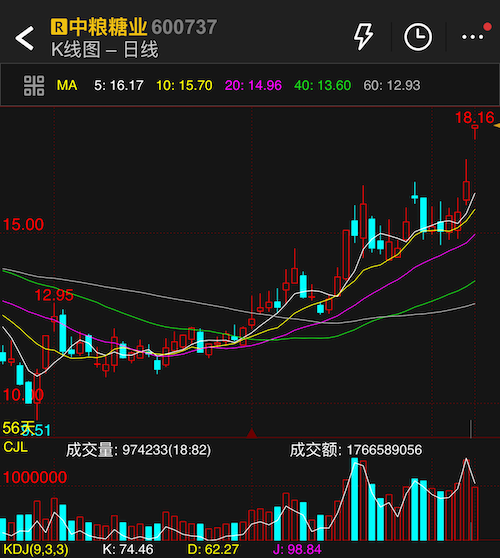
Task: Tap the J: 98.84 value
Action: tap(297, 549)
